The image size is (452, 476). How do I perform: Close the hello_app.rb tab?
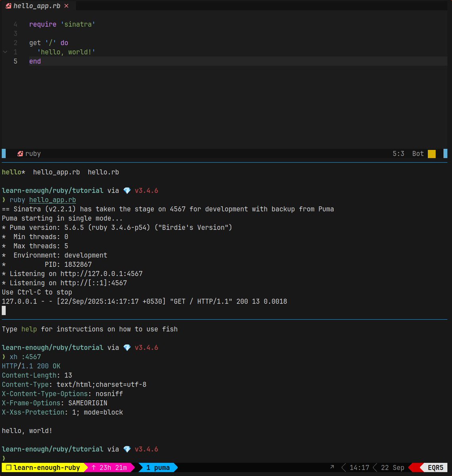(66, 6)
